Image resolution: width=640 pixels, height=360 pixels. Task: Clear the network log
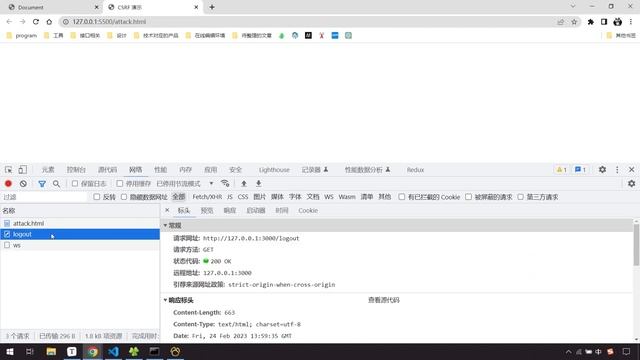click(23, 184)
